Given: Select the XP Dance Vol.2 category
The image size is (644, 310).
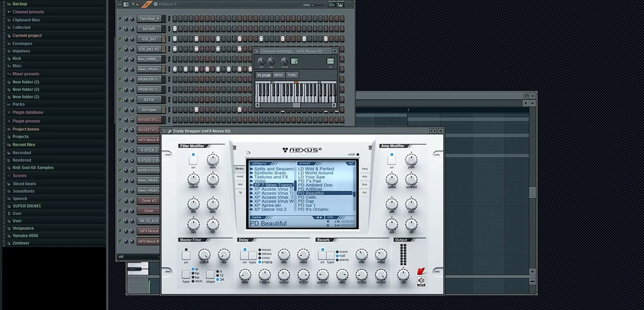Looking at the screenshot, I should tap(270, 210).
